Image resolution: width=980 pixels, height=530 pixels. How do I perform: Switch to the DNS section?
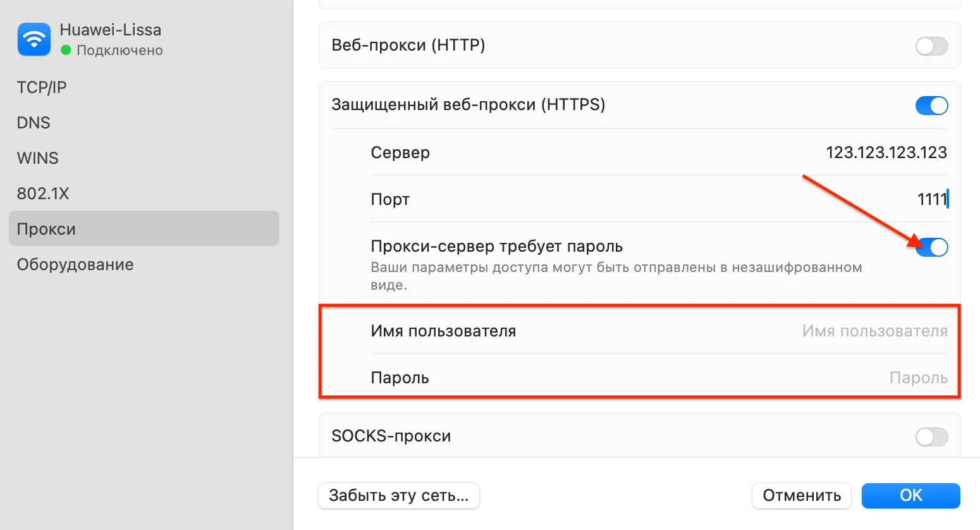pos(34,123)
